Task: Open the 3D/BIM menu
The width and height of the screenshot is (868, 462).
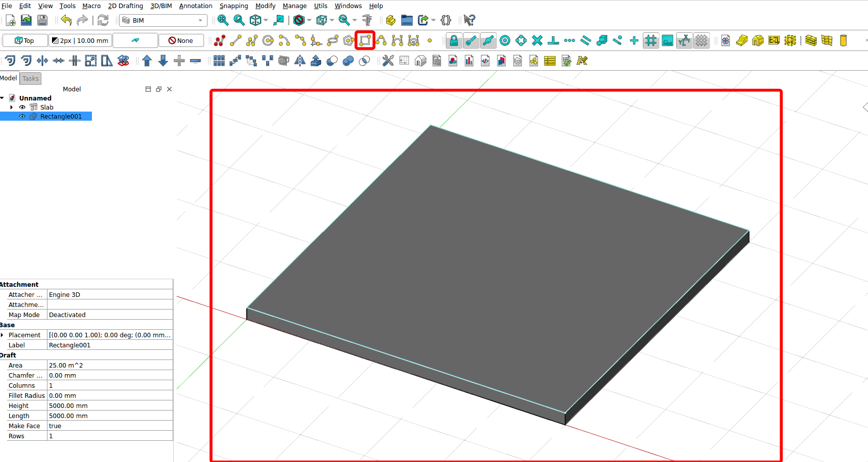Action: point(161,6)
